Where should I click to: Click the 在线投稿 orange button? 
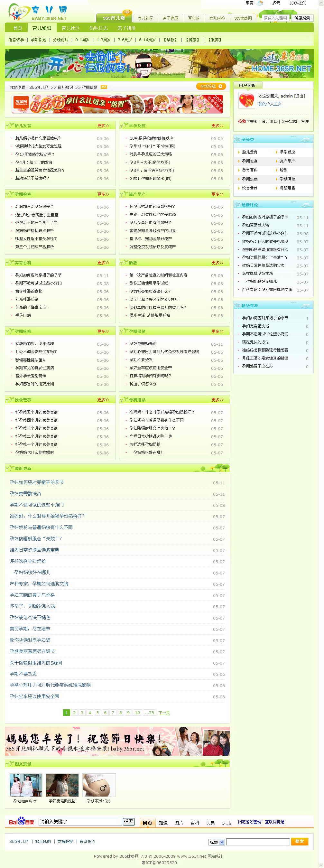tap(211, 86)
